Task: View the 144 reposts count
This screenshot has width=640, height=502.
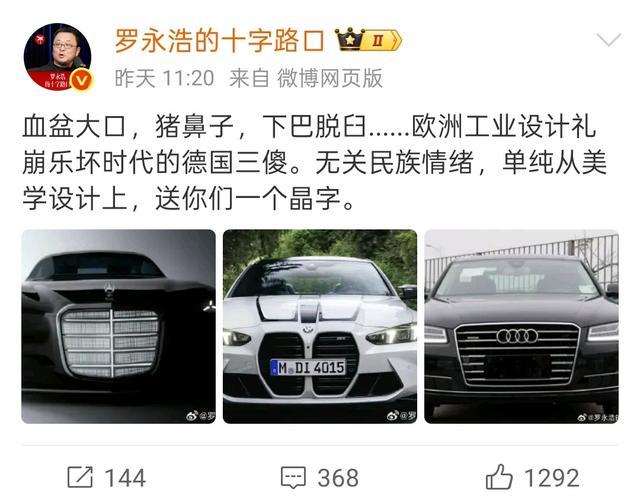Action: [x=125, y=478]
